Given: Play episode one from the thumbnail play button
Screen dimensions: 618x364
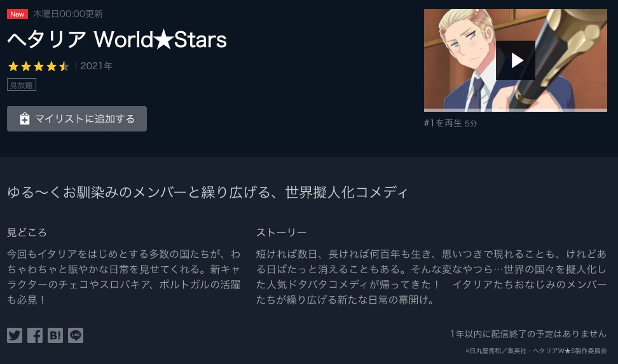Looking at the screenshot, I should 516,60.
